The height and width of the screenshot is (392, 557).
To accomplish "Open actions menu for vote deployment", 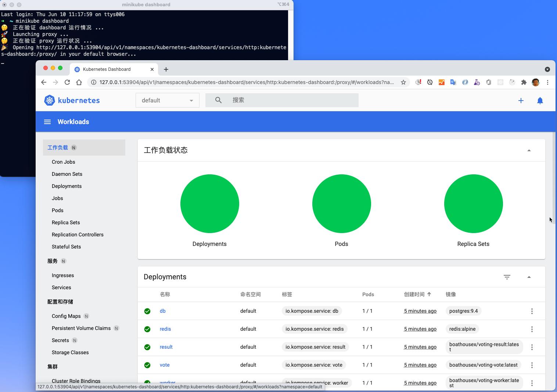I will point(532,365).
